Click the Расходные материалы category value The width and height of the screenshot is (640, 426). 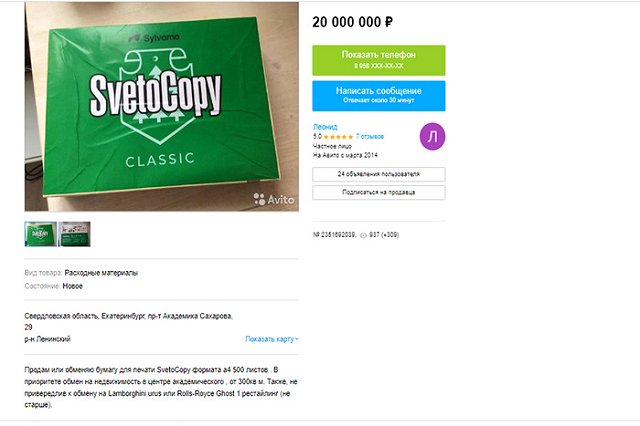click(x=101, y=273)
